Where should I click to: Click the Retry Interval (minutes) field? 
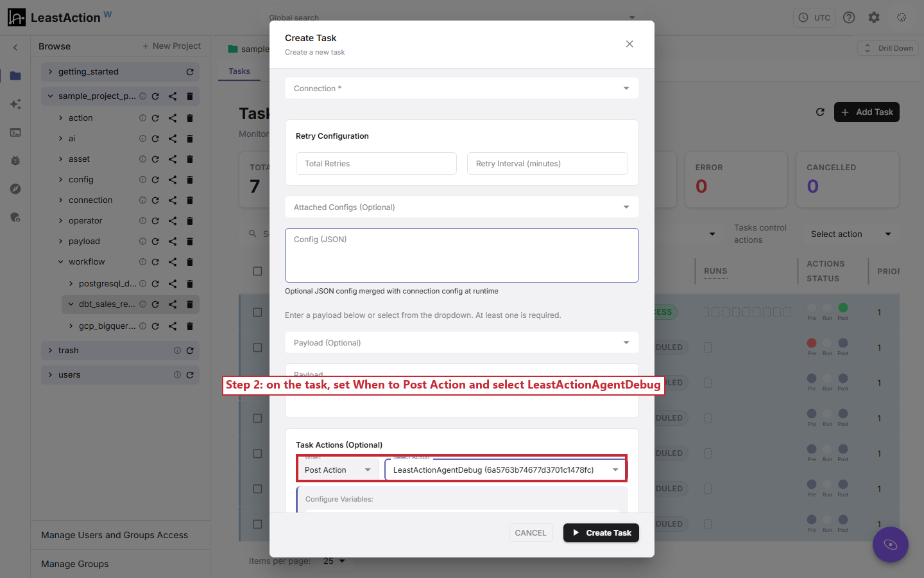click(x=547, y=164)
